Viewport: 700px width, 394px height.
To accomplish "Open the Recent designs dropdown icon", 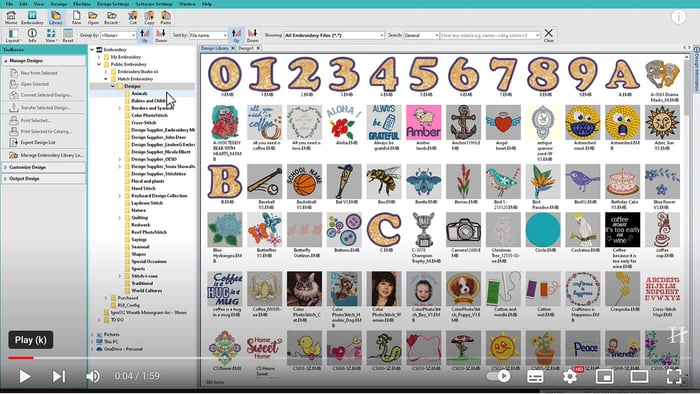I will (x=111, y=17).
